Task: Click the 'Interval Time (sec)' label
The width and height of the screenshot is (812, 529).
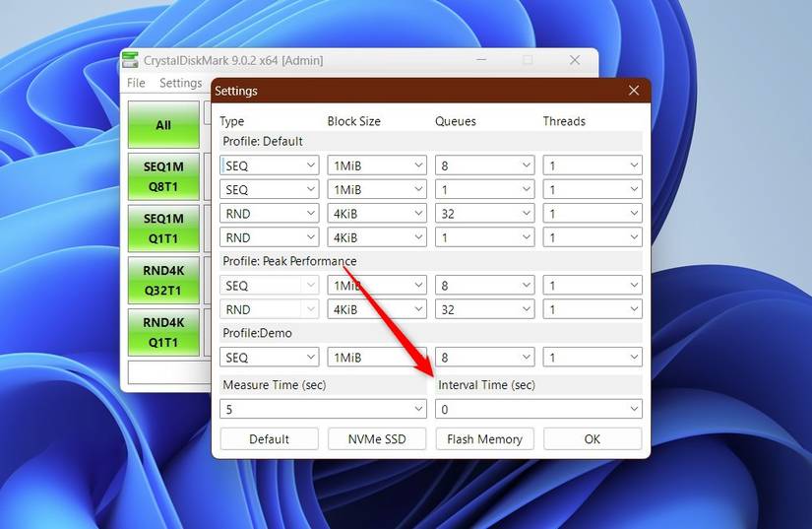Action: coord(487,385)
